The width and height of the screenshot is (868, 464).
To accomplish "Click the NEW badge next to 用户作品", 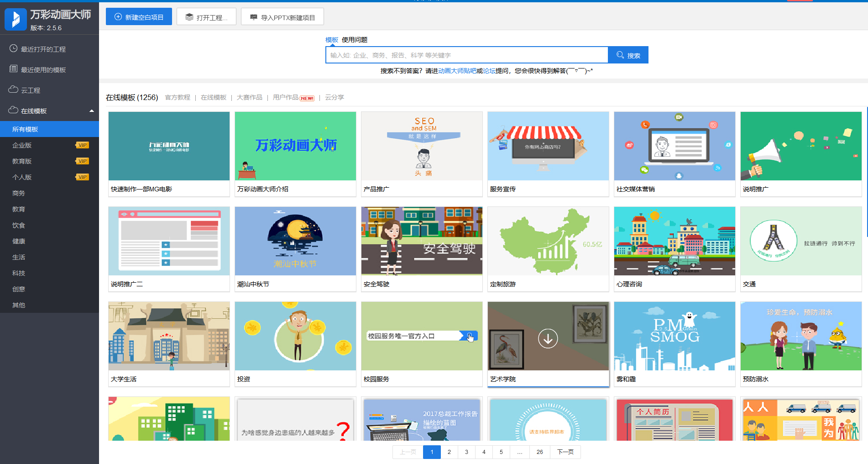I will [x=307, y=98].
